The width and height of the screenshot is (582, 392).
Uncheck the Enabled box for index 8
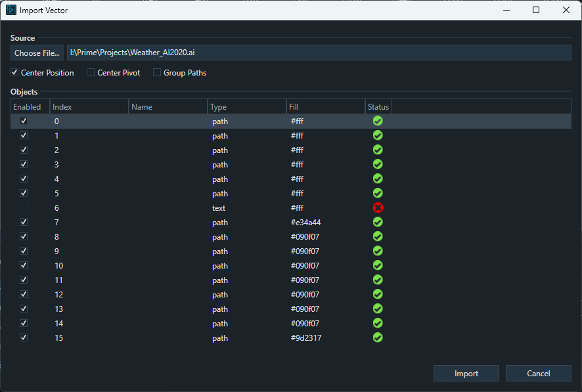(24, 237)
